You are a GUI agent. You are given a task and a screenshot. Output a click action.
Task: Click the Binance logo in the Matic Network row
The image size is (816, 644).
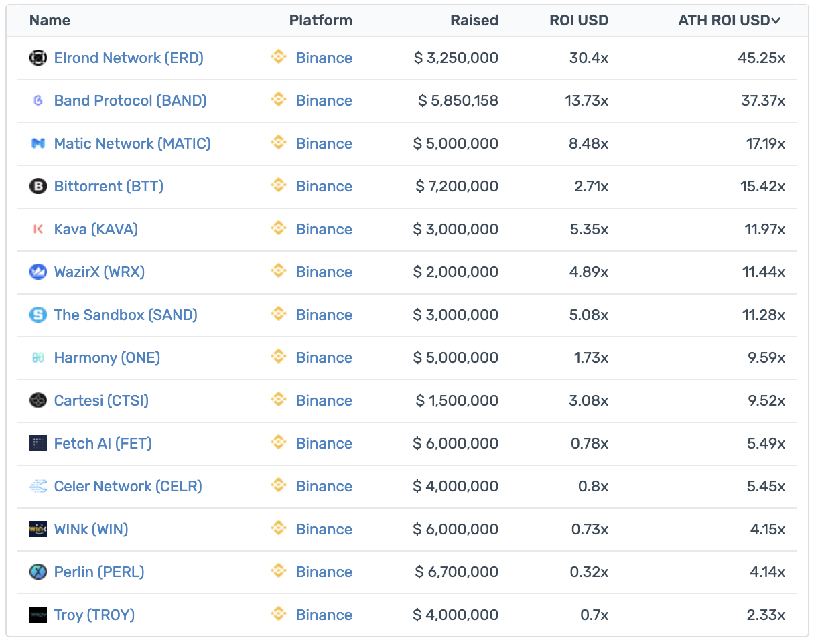279,143
